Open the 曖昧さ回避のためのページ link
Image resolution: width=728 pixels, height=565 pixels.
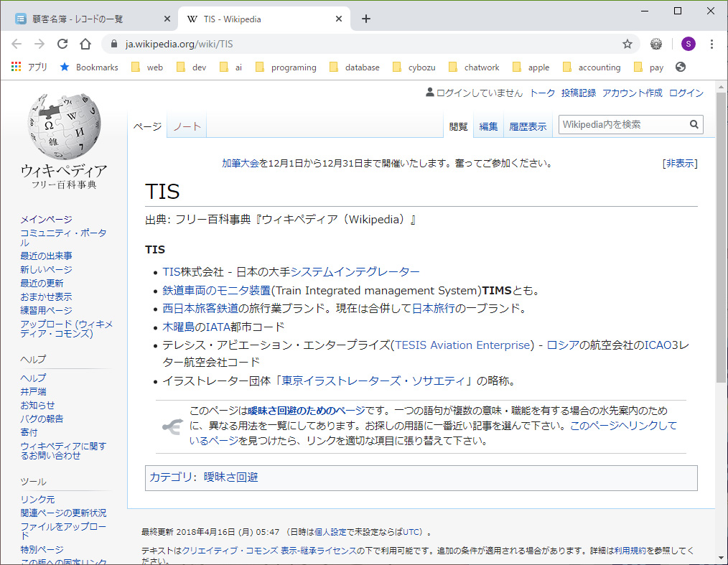pos(307,411)
